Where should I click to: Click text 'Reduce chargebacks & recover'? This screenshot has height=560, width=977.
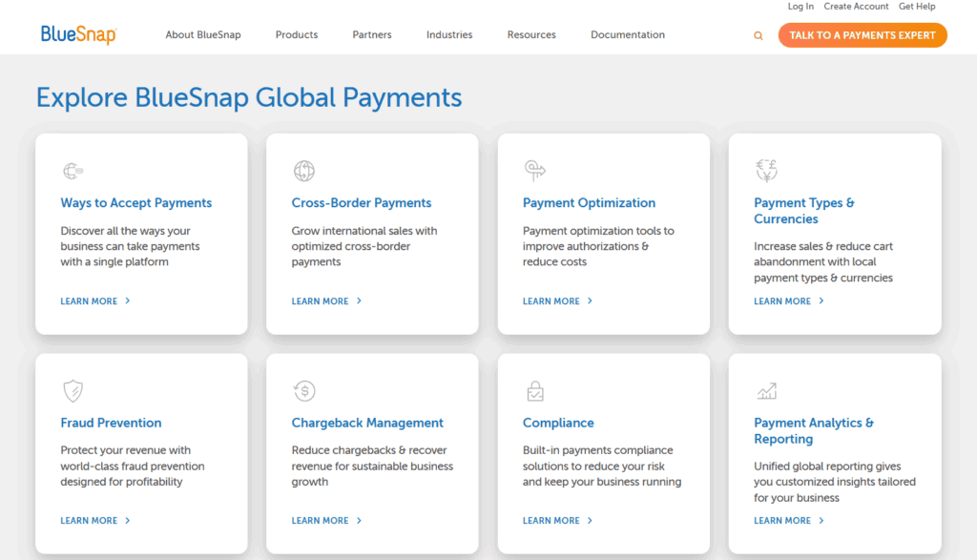pos(369,450)
